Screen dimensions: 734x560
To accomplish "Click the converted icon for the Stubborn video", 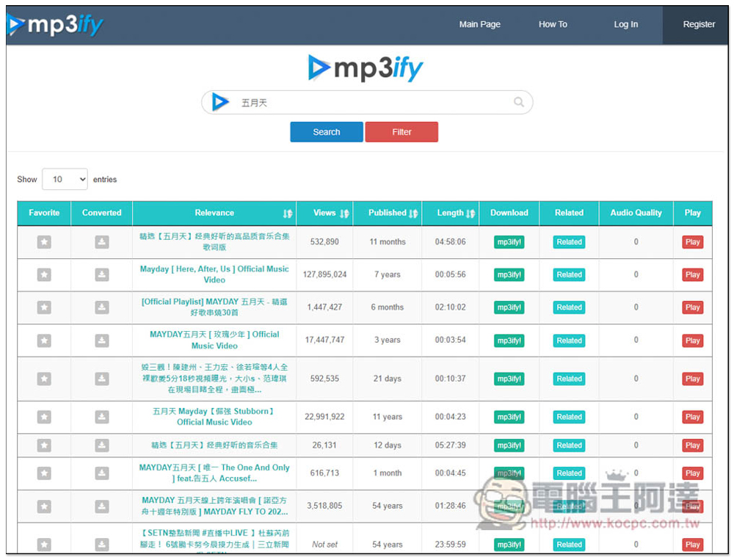I will point(101,417).
